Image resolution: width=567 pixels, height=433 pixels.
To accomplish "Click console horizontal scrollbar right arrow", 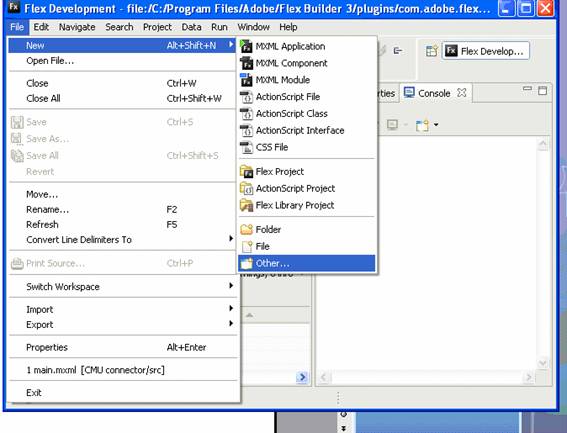I will (x=529, y=377).
